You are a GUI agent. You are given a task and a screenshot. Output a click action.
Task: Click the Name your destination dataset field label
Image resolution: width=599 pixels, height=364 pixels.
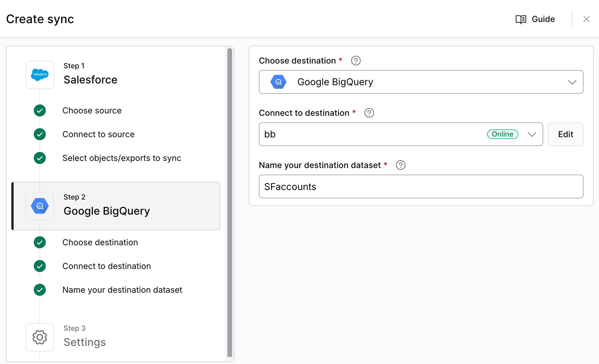click(320, 165)
